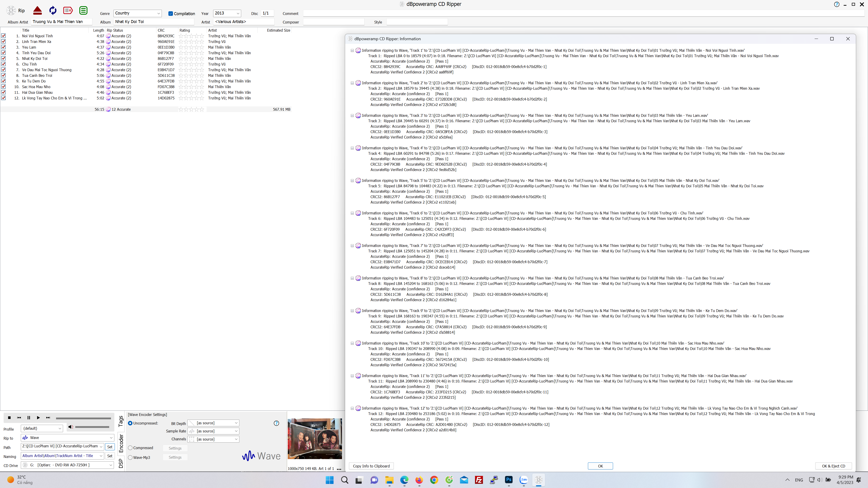Open Photoshop from taskbar
The width and height of the screenshot is (868, 488).
(x=508, y=480)
